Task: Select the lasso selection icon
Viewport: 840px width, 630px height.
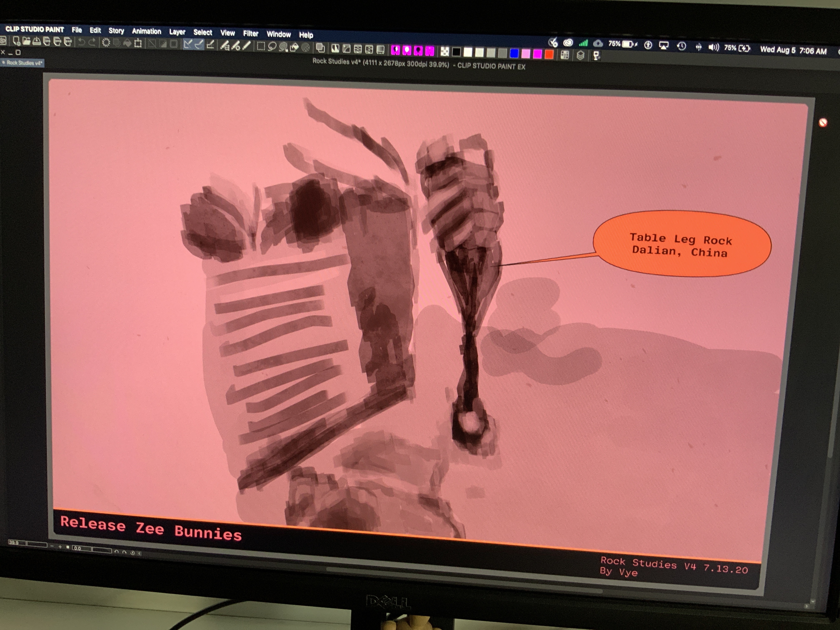Action: tap(272, 47)
